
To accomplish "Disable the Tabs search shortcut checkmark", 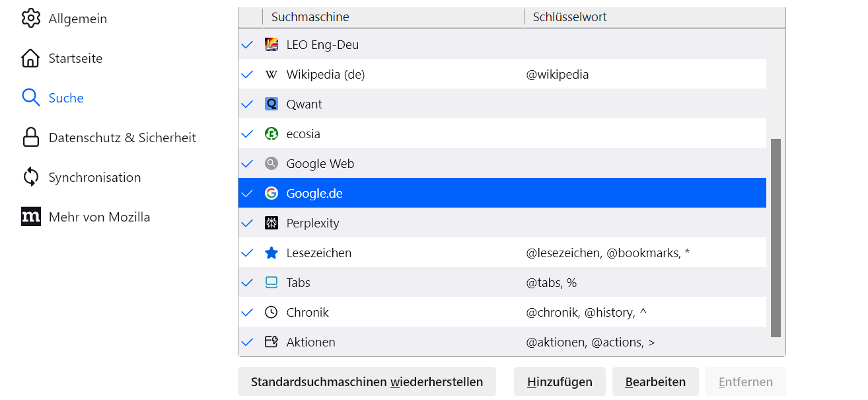I will [x=248, y=283].
